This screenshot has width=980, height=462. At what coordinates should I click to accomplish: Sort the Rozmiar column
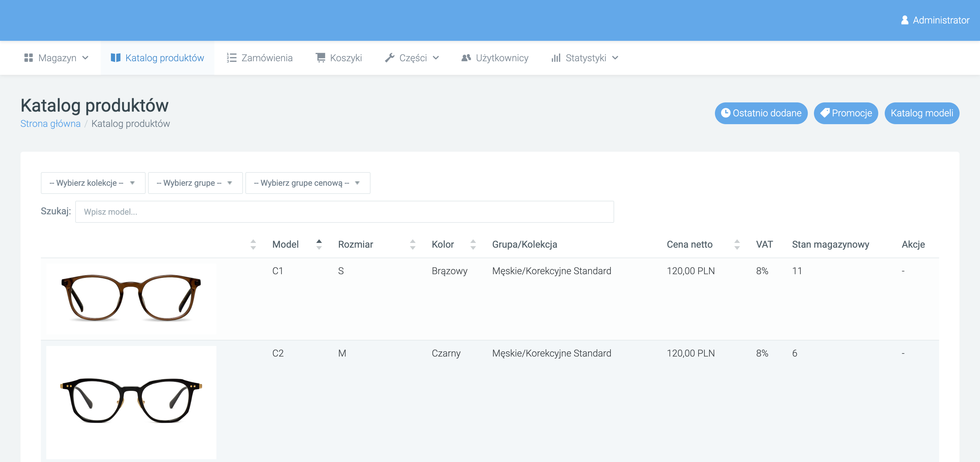pyautogui.click(x=412, y=245)
